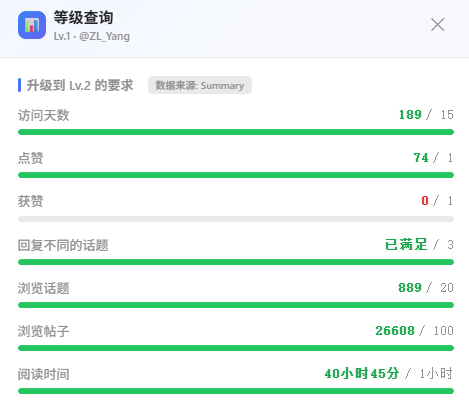Click the 889 browsed topics value
Viewport: 469px width, 406px height.
(410, 287)
